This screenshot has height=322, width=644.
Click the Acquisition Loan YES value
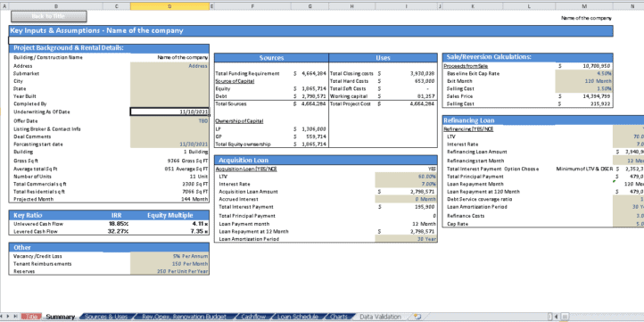(x=431, y=169)
